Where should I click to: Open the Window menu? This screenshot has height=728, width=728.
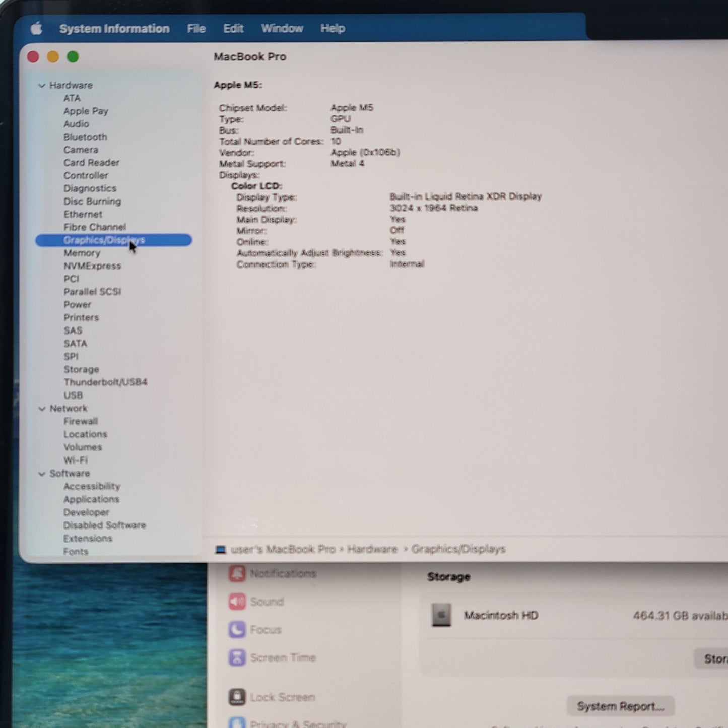coord(282,29)
